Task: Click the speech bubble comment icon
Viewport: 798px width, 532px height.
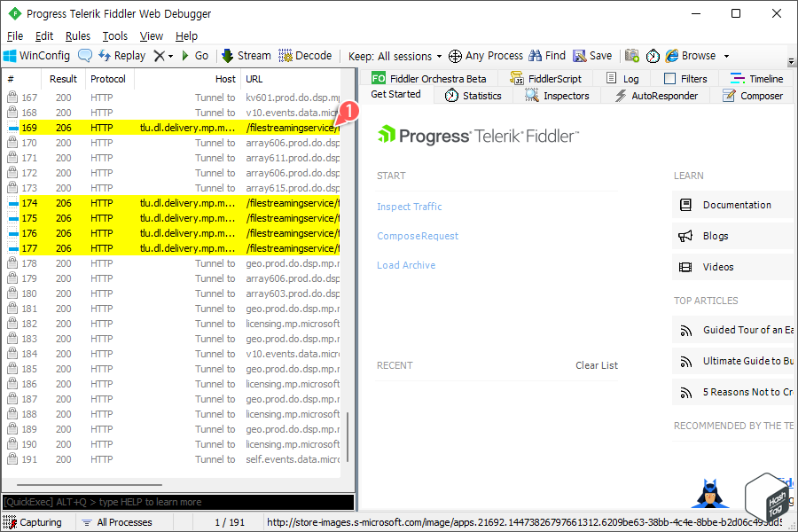Action: tap(85, 56)
